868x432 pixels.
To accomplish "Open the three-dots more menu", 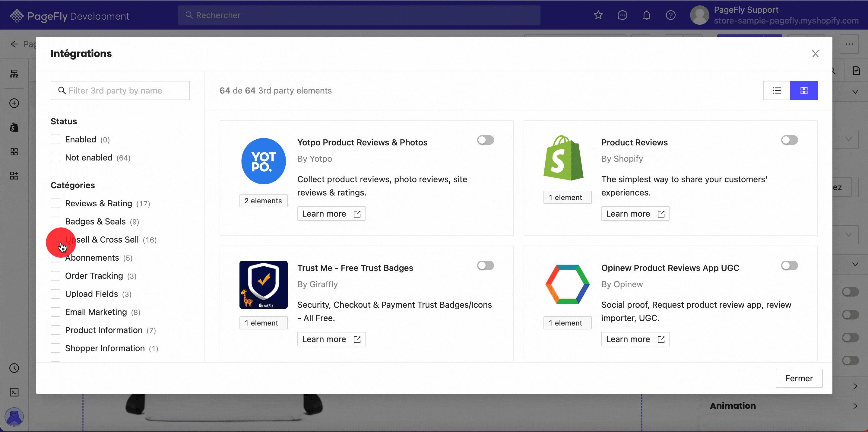I will click(849, 44).
